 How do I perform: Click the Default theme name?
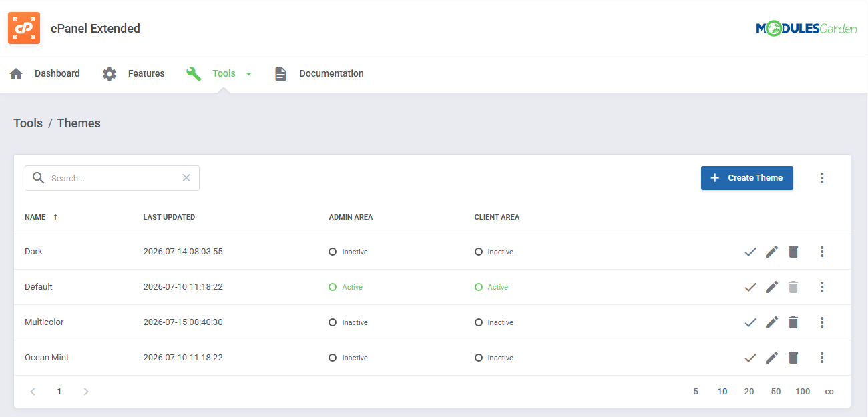[39, 287]
